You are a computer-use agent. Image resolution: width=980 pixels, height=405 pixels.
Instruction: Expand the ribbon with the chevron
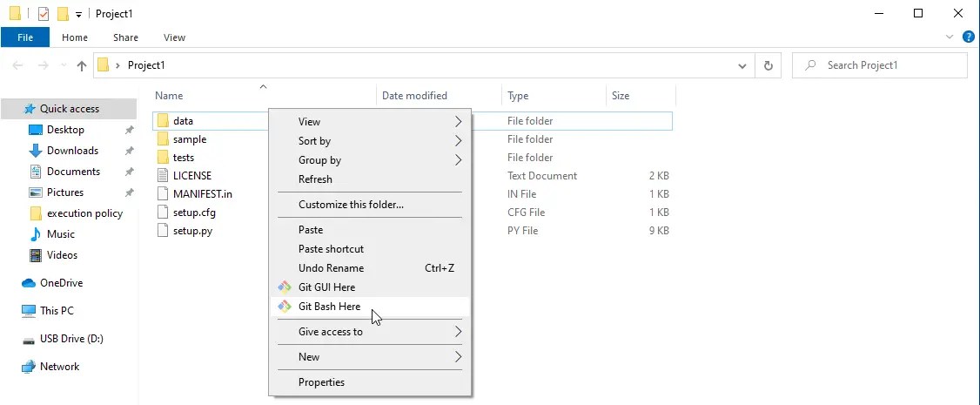coord(950,37)
